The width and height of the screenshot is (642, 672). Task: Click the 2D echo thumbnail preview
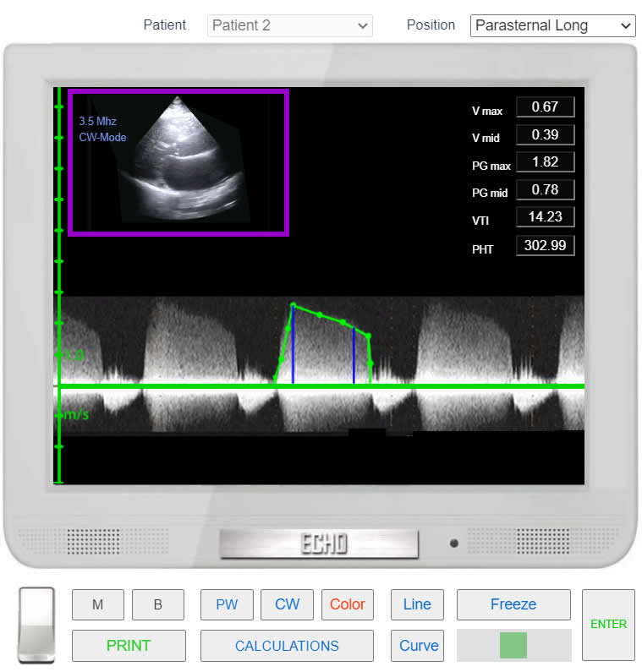click(178, 162)
